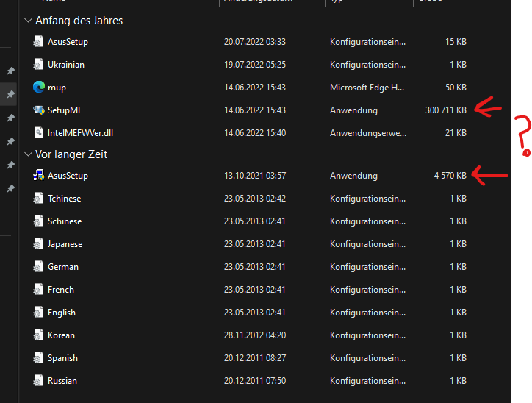
Task: Collapse the Vor langer Zeit group
Action: (28, 154)
